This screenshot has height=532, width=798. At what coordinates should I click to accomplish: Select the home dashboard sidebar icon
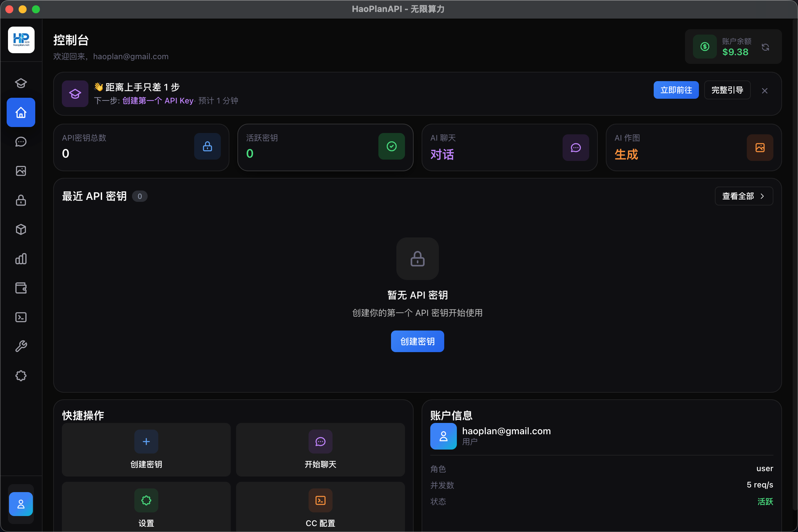[21, 112]
